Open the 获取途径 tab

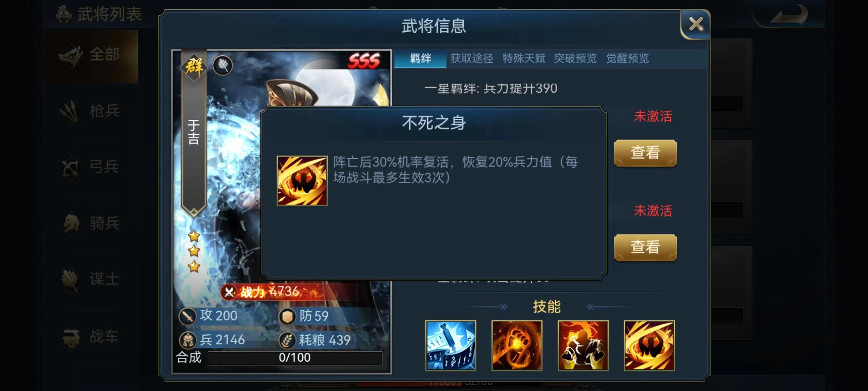[x=472, y=58]
